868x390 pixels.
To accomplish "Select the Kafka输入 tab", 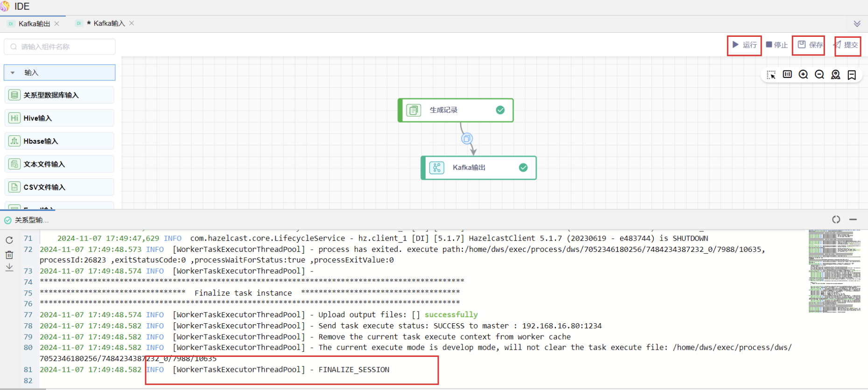I will coord(109,23).
